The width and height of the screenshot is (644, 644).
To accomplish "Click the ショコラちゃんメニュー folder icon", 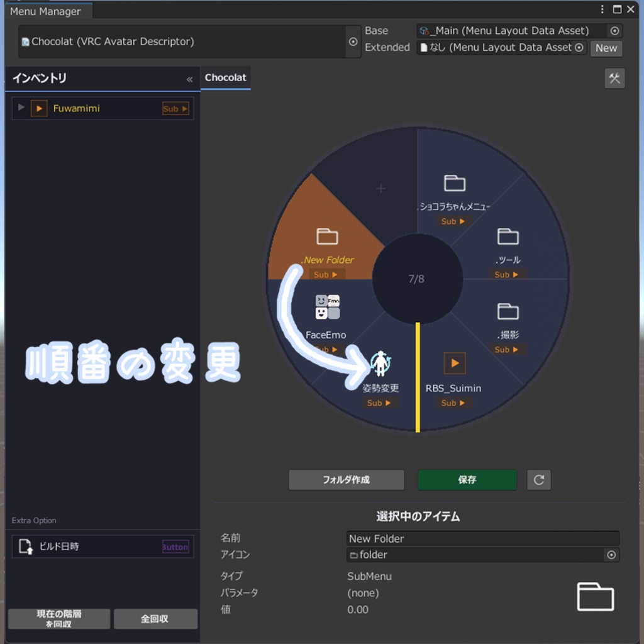I will pyautogui.click(x=455, y=182).
